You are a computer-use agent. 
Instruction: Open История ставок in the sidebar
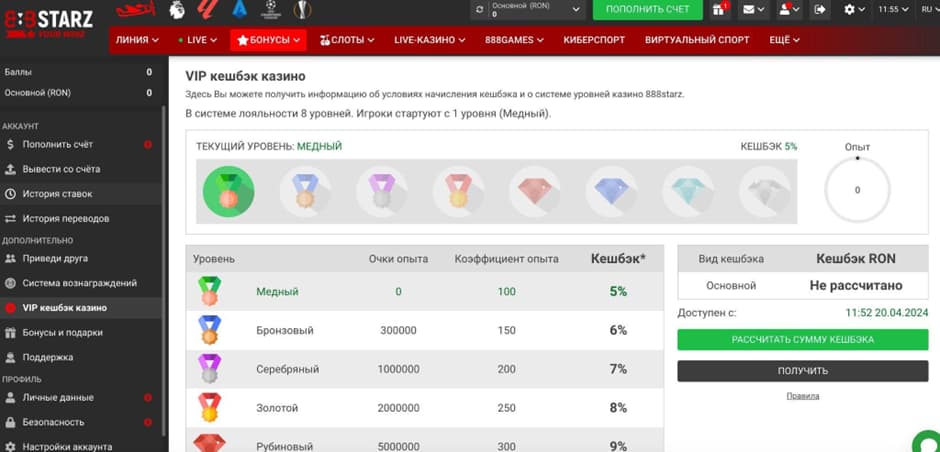[x=57, y=194]
